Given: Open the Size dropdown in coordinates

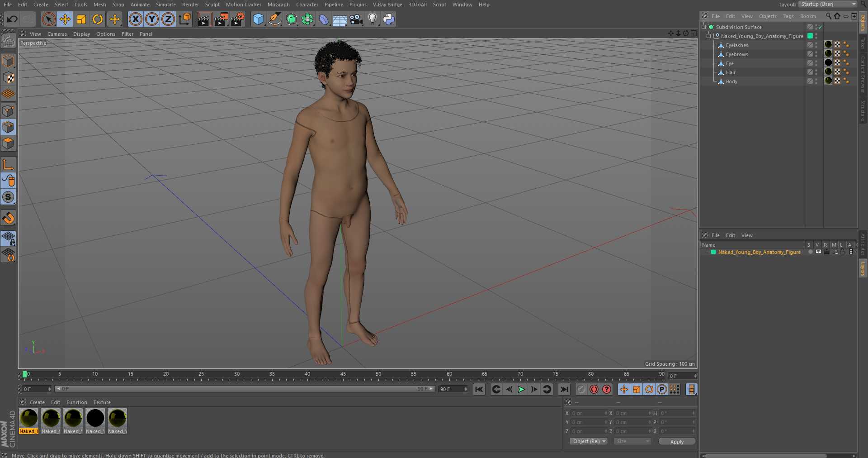Looking at the screenshot, I should coord(632,441).
